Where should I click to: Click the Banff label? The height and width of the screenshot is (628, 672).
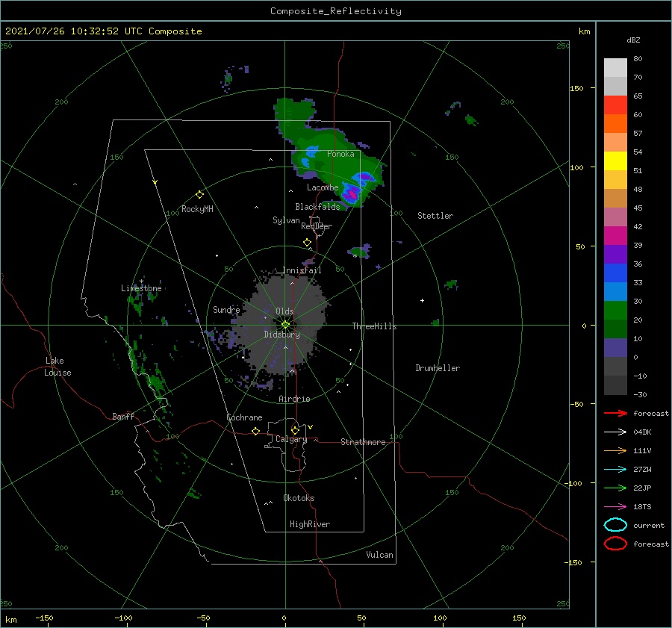pos(123,416)
